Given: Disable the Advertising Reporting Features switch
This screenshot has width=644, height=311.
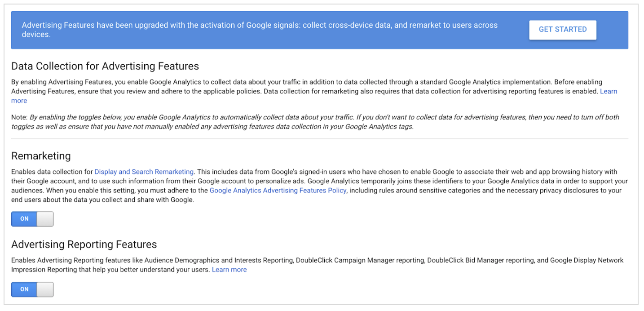Looking at the screenshot, I should tap(32, 289).
